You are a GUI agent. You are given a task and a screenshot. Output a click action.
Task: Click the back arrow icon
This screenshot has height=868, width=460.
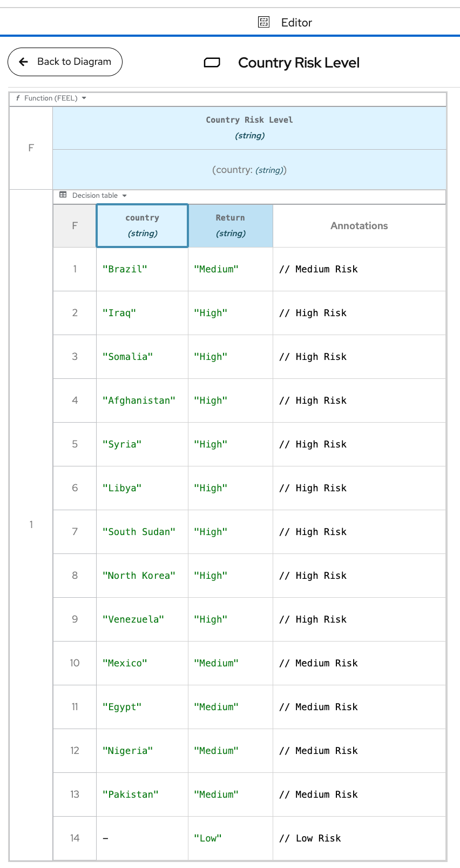coord(23,62)
